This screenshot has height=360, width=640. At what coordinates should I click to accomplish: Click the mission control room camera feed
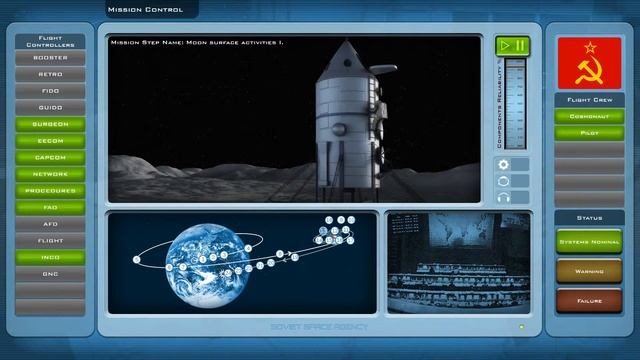pyautogui.click(x=458, y=263)
